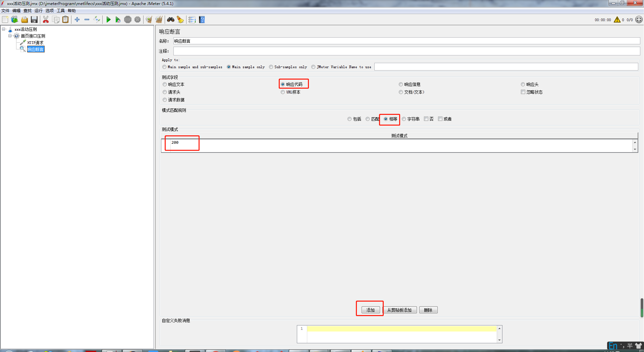Click the 200 test pattern row

click(397, 142)
